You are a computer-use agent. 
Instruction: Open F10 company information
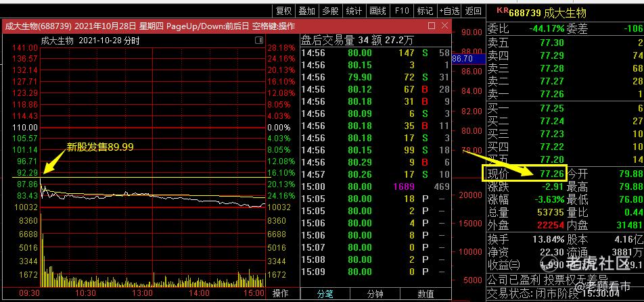402,11
